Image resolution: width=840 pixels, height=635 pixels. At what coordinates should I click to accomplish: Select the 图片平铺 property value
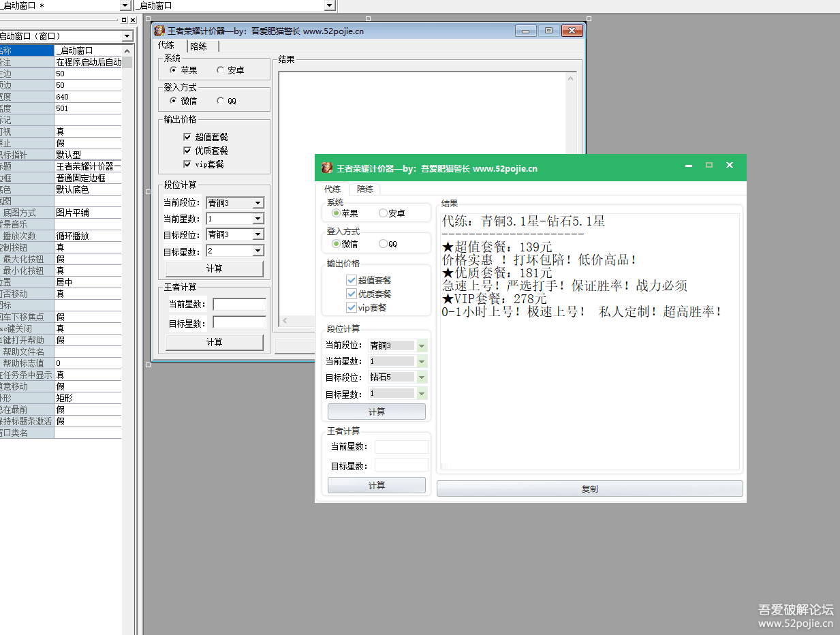pyautogui.click(x=88, y=213)
